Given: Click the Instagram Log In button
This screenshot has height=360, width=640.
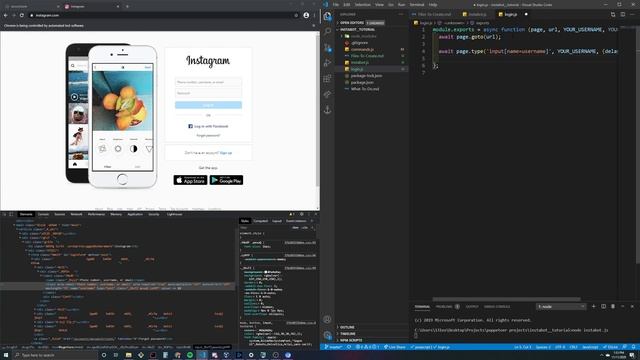Looking at the screenshot, I should 208,105.
